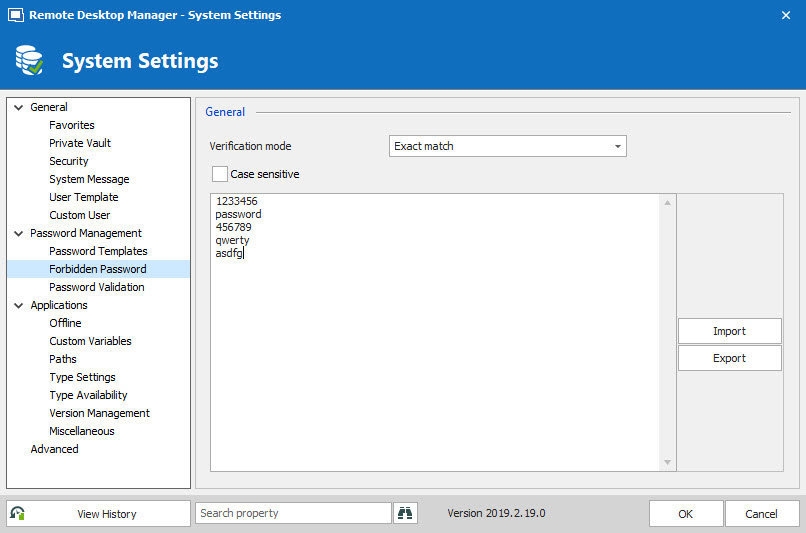Viewport: 806px width, 533px height.
Task: Select Type Availability in the tree
Action: [x=88, y=395]
